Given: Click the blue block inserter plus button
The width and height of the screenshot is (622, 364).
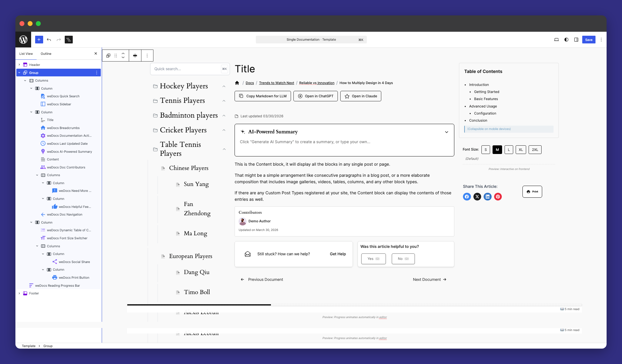Looking at the screenshot, I should tap(39, 39).
